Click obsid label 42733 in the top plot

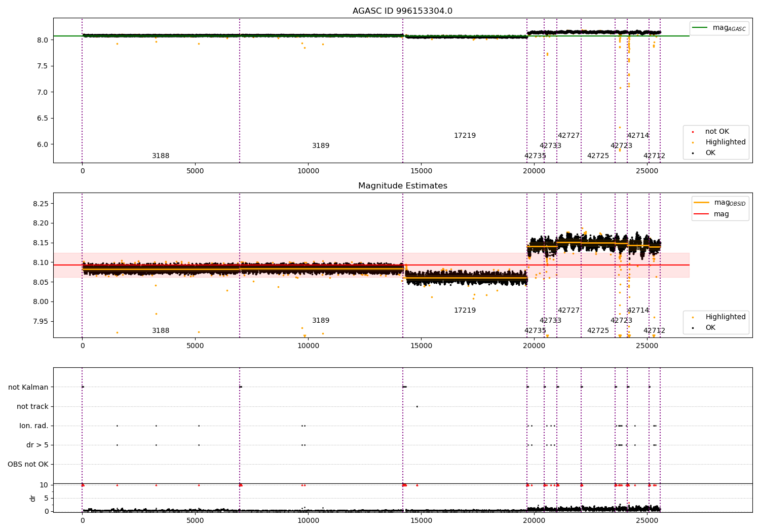(550, 146)
